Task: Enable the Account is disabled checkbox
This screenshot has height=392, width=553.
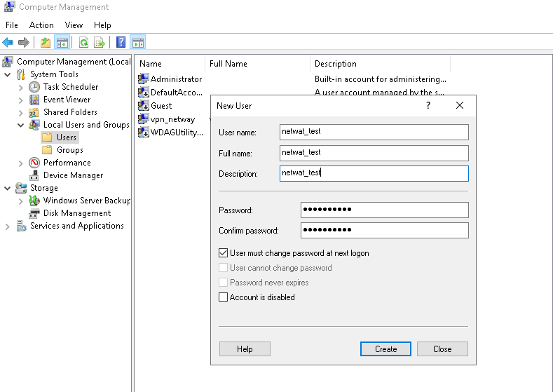Action: [x=224, y=297]
